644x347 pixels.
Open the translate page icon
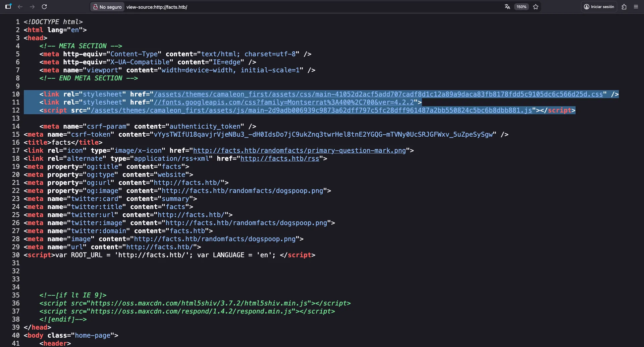[507, 7]
